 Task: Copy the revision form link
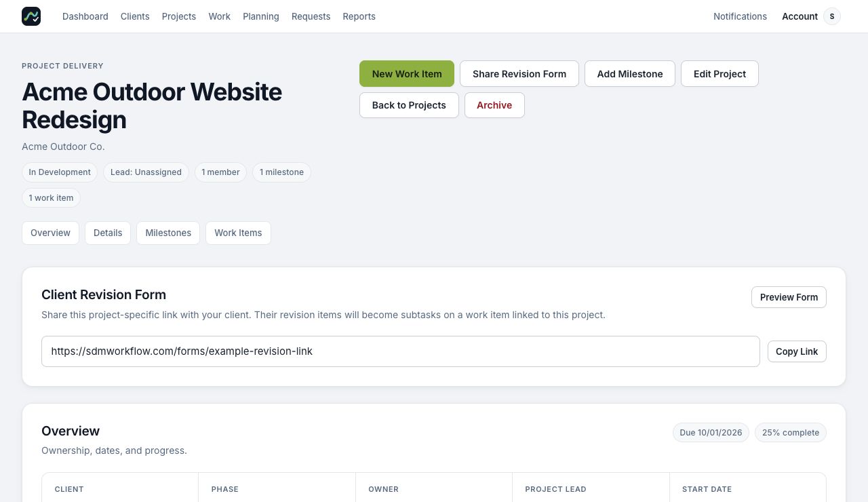tap(797, 351)
